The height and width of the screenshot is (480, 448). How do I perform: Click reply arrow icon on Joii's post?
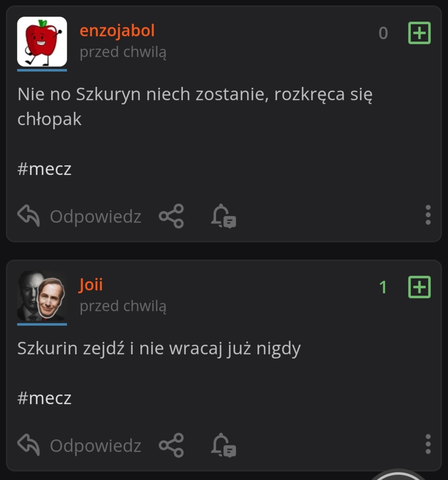[x=28, y=445]
